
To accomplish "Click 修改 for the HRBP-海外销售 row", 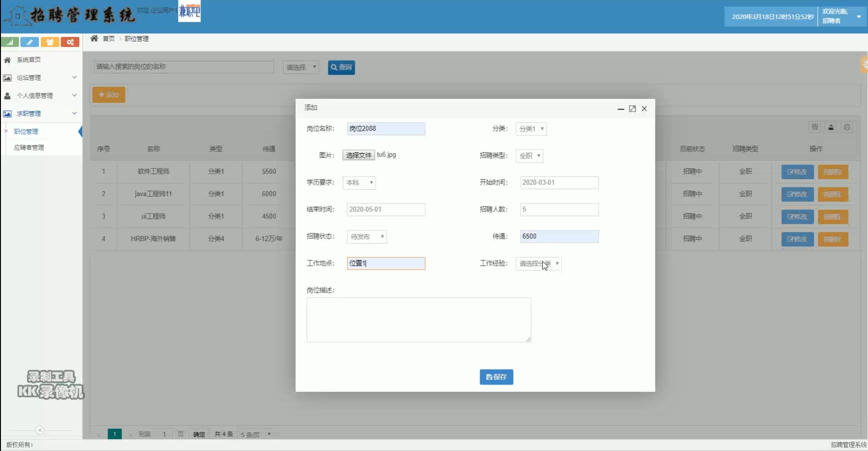I will [x=798, y=239].
